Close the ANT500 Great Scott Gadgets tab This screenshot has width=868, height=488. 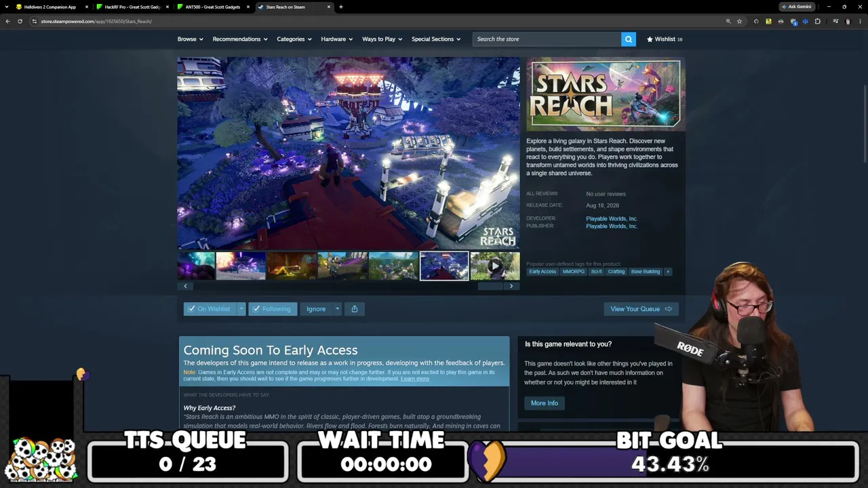(x=248, y=7)
